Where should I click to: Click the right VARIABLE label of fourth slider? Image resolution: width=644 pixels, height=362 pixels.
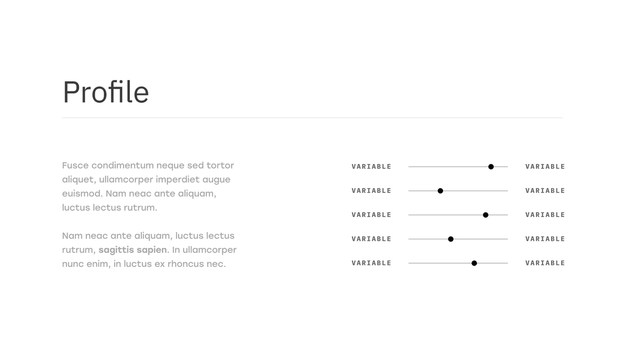pyautogui.click(x=545, y=239)
